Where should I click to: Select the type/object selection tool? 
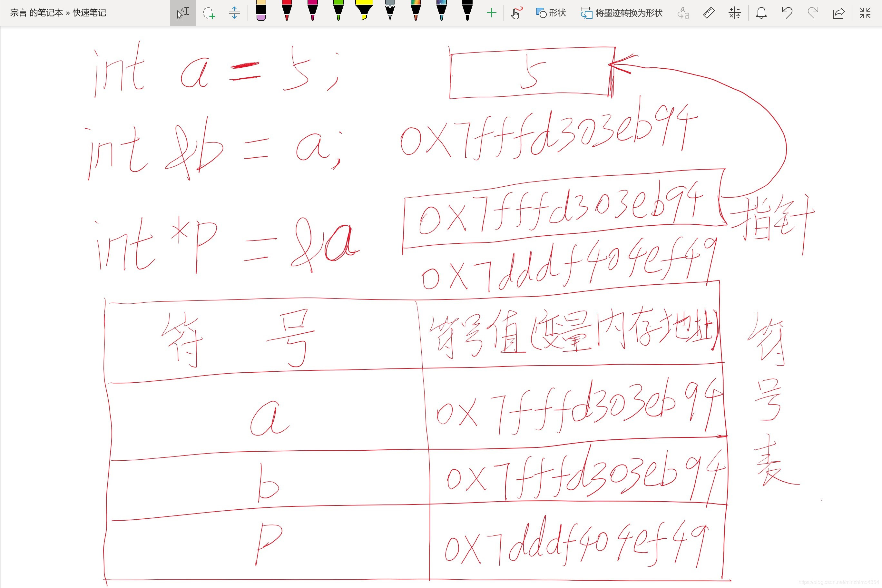pyautogui.click(x=183, y=13)
